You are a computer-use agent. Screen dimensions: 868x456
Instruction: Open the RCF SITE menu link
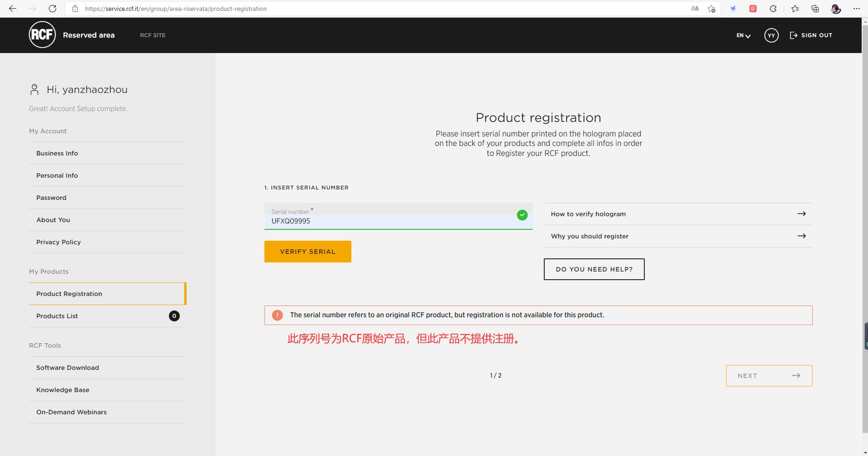pyautogui.click(x=153, y=35)
